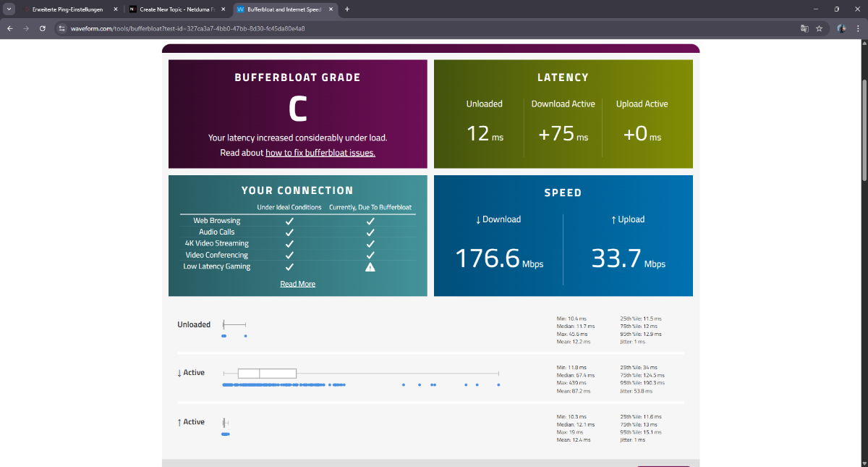The image size is (868, 467).
Task: Bookmark this page with the star icon
Action: [x=820, y=28]
